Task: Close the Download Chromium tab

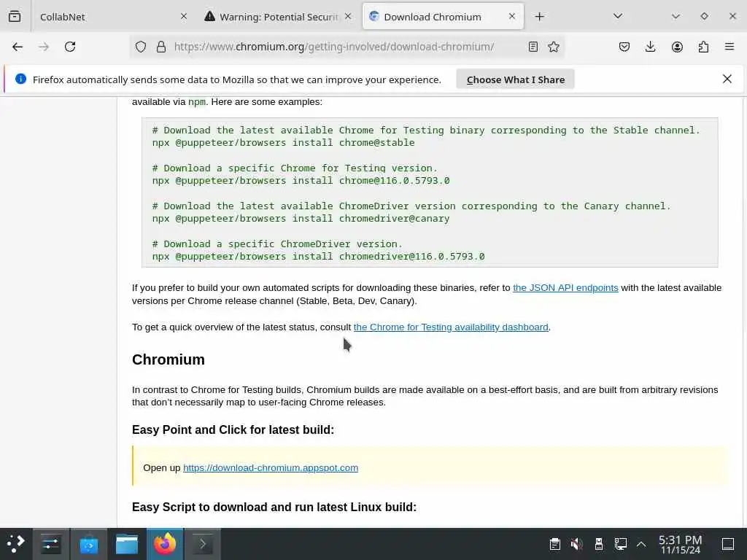Action: click(511, 17)
